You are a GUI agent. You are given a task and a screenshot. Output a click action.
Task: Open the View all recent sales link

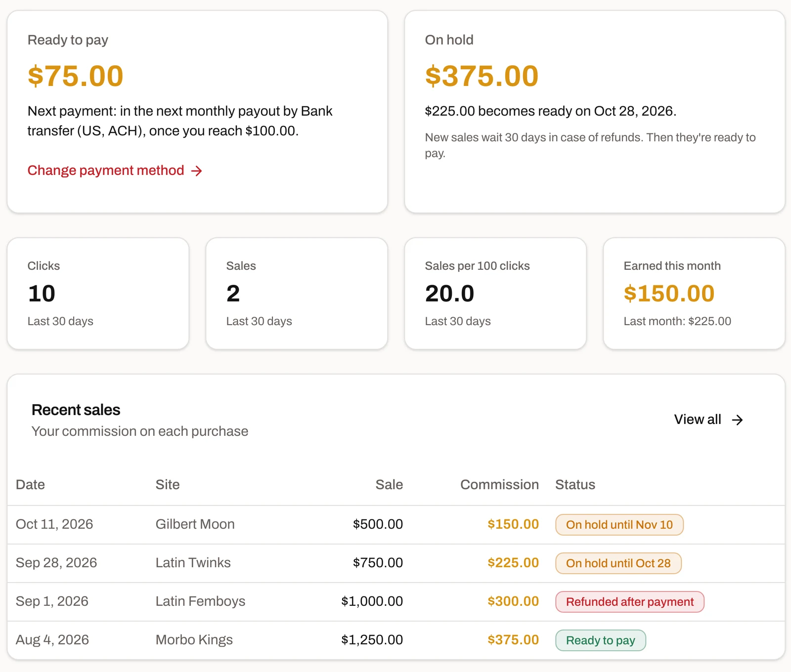point(708,420)
